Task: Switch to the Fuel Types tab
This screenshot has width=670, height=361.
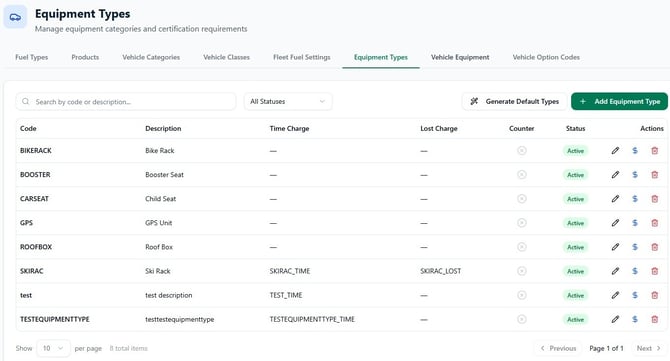Action: point(32,57)
